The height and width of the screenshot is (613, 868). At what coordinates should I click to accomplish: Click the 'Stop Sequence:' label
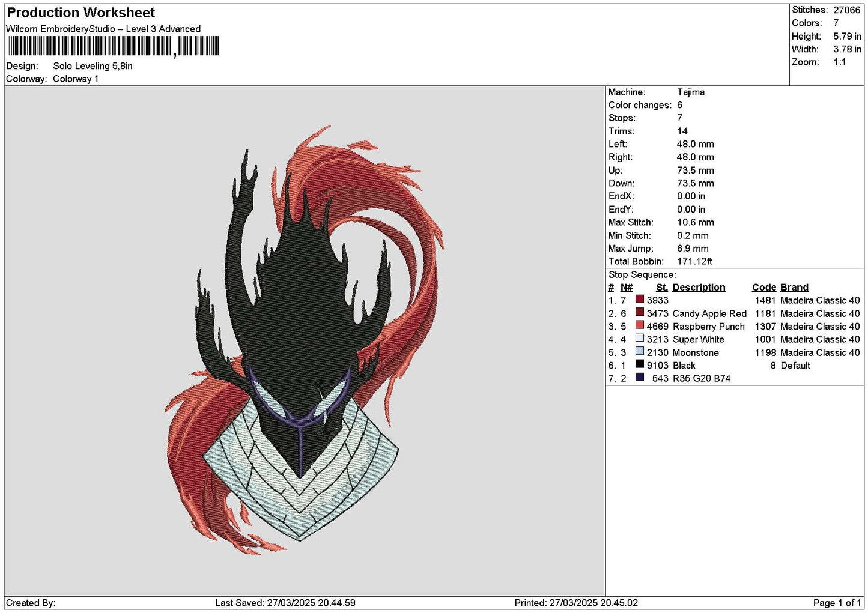point(642,275)
